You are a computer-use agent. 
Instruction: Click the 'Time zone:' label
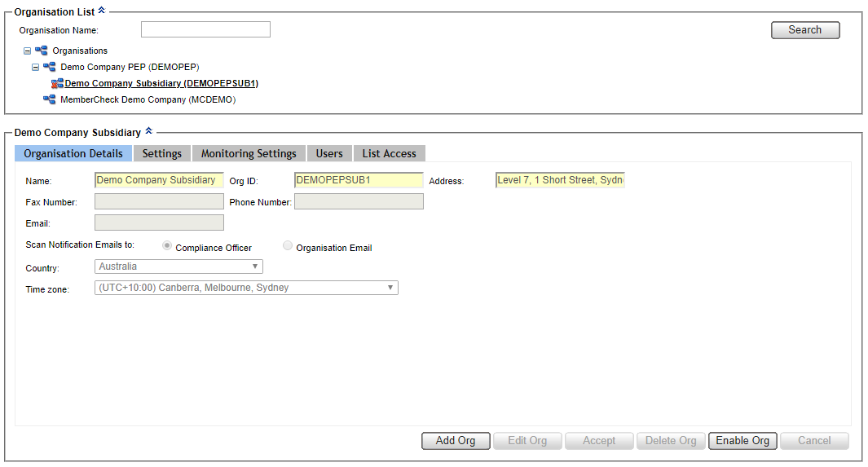47,289
